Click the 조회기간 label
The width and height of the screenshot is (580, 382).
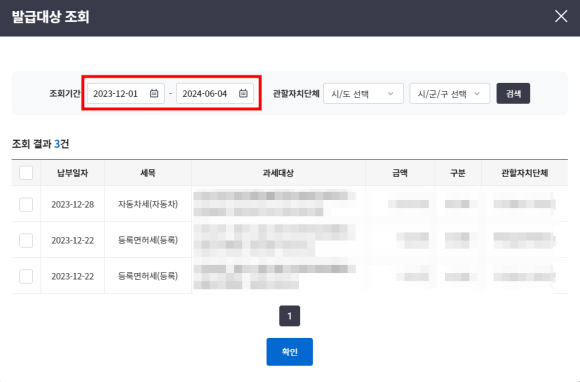(65, 94)
